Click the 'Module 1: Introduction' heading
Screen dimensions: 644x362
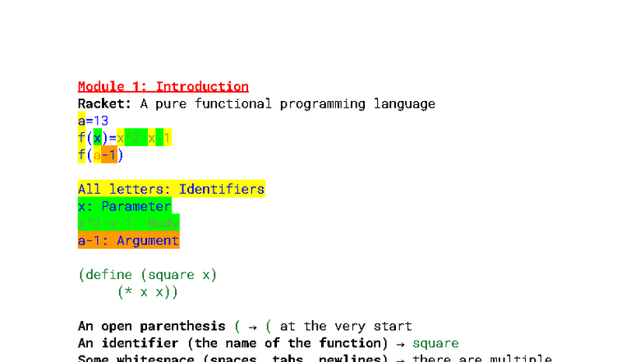click(x=163, y=87)
